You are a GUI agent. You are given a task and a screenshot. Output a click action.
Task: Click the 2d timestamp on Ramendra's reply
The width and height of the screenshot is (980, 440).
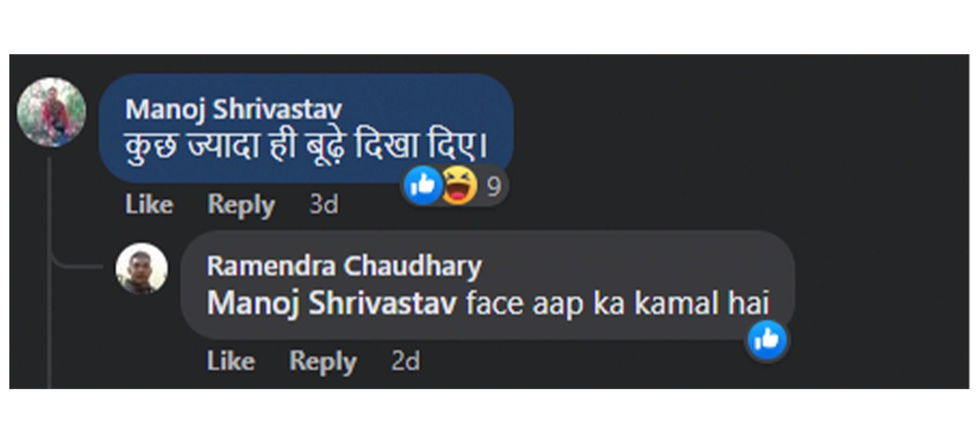point(405,361)
